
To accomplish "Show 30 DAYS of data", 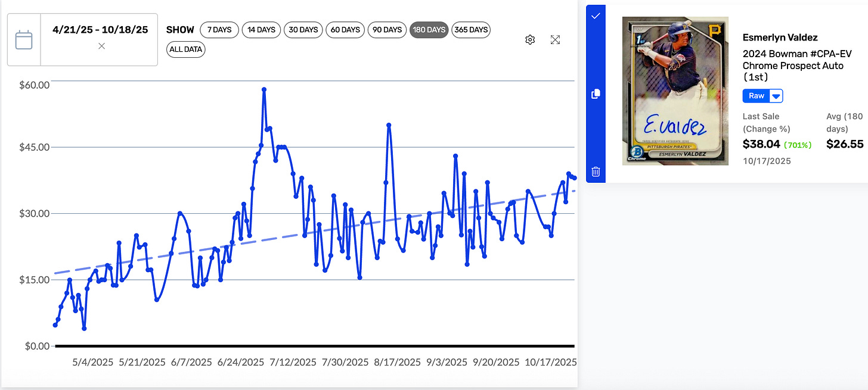I will 303,30.
